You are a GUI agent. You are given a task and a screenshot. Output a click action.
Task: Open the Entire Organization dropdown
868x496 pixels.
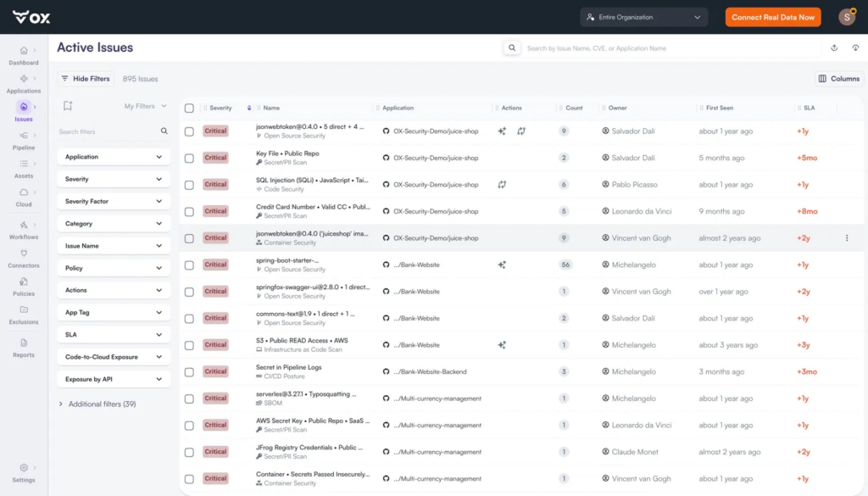[x=644, y=17]
